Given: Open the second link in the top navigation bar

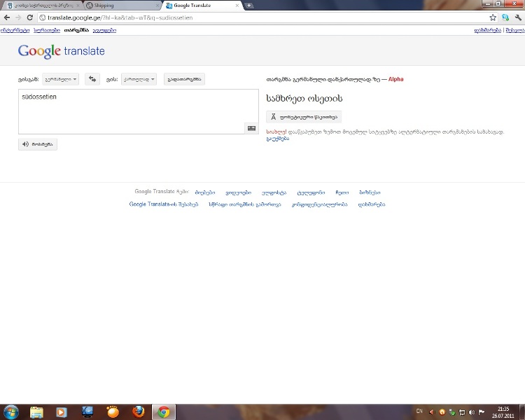Looking at the screenshot, I should click(x=47, y=30).
